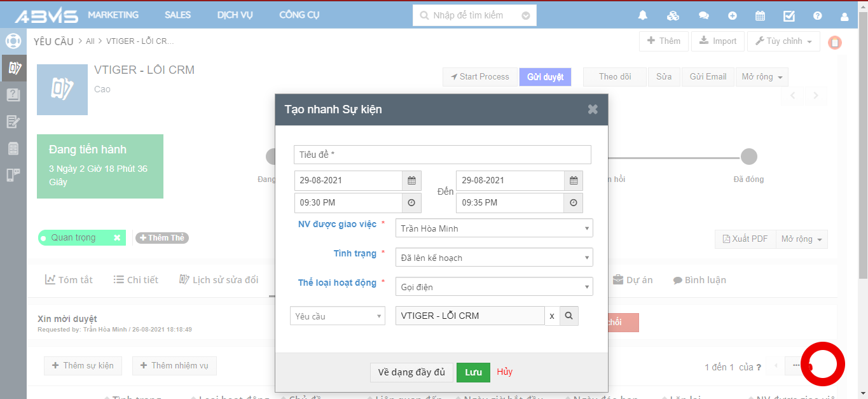The image size is (868, 399).
Task: Search related record with magnifier icon
Action: pos(569,316)
